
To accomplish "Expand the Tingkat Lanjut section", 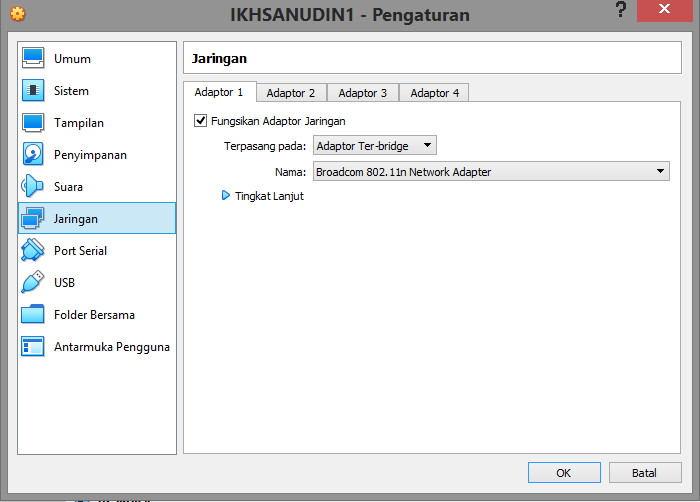I will 226,196.
